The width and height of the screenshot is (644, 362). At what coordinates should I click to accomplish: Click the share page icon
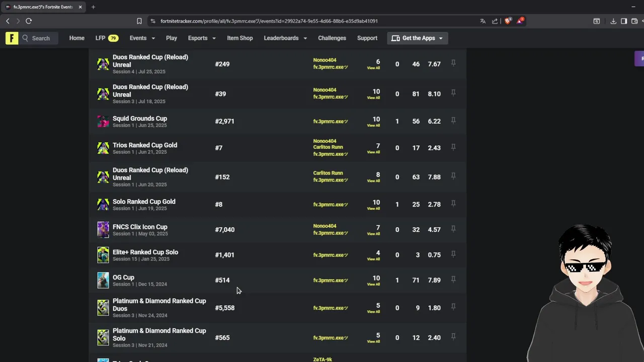tap(495, 21)
